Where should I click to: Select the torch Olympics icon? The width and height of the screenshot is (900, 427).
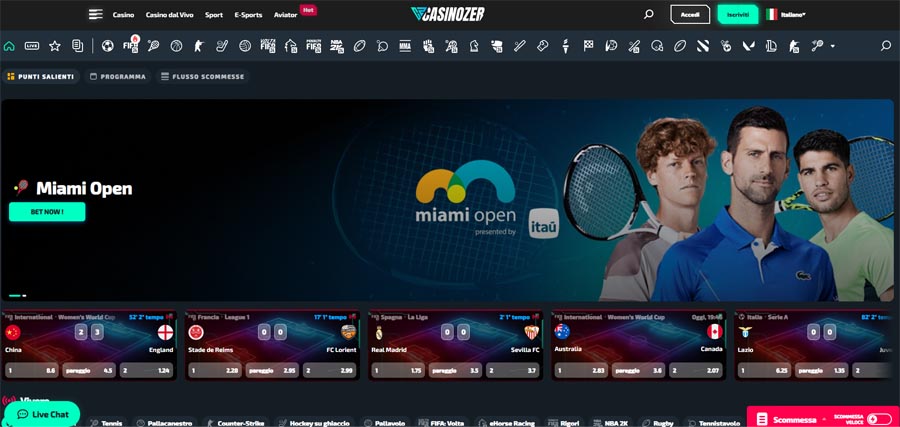(x=565, y=46)
